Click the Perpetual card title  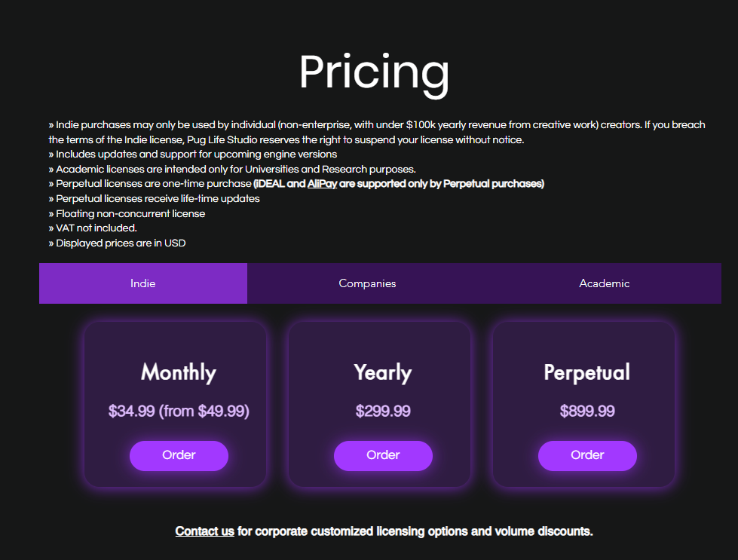point(587,372)
